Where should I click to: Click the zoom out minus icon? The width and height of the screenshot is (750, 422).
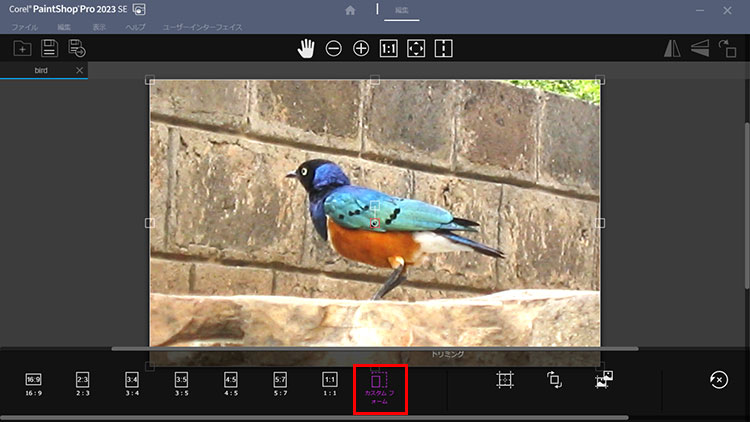coord(334,48)
